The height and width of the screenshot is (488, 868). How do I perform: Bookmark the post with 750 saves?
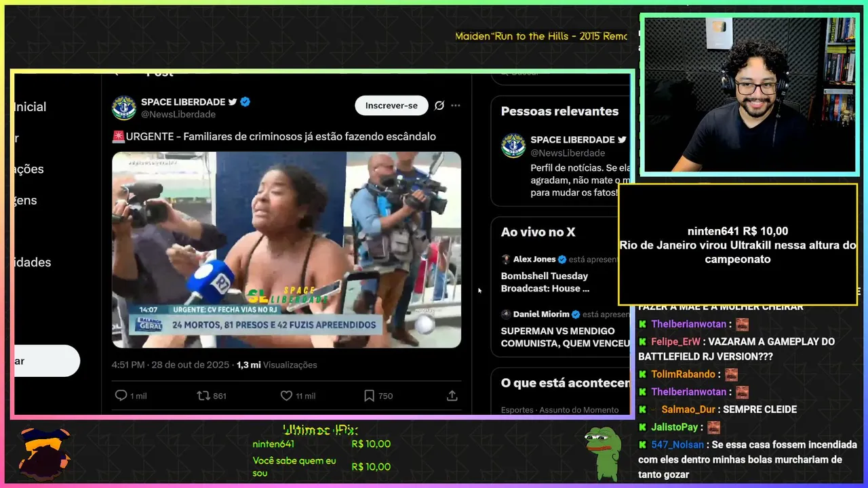(369, 396)
